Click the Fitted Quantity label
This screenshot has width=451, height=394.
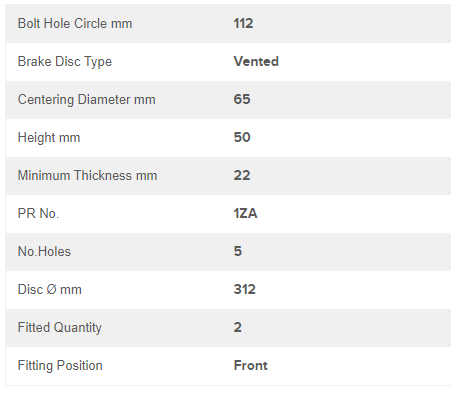(x=60, y=328)
